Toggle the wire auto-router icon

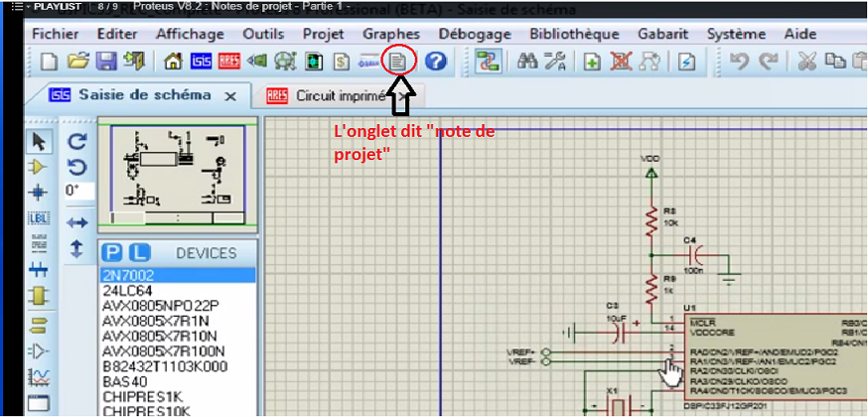(489, 62)
